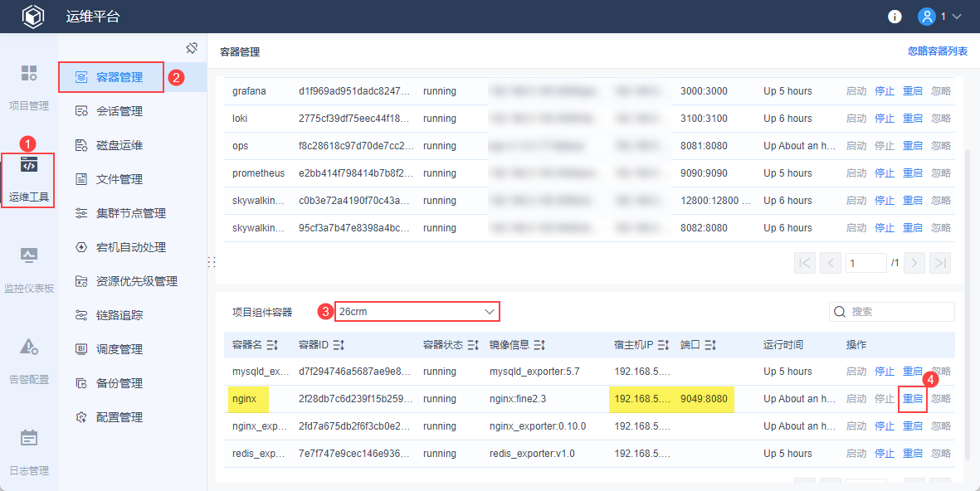
Task: Click 重启 for mysqld_exporter container
Action: [913, 371]
